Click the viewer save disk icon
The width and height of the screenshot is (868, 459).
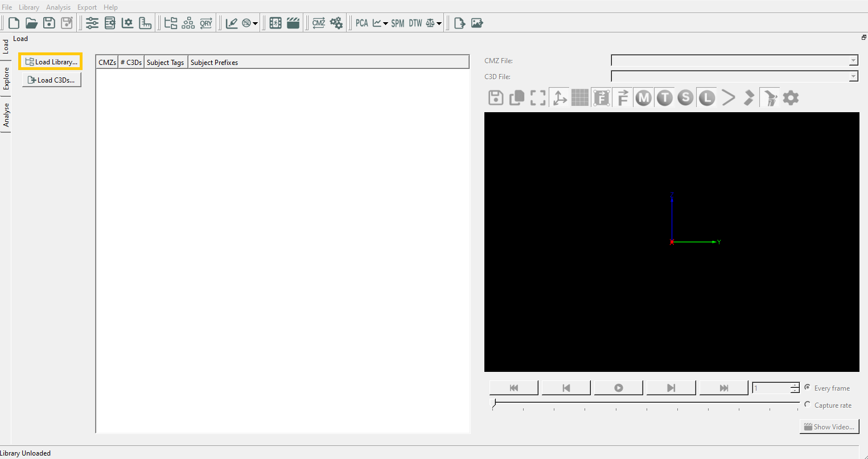(x=496, y=98)
